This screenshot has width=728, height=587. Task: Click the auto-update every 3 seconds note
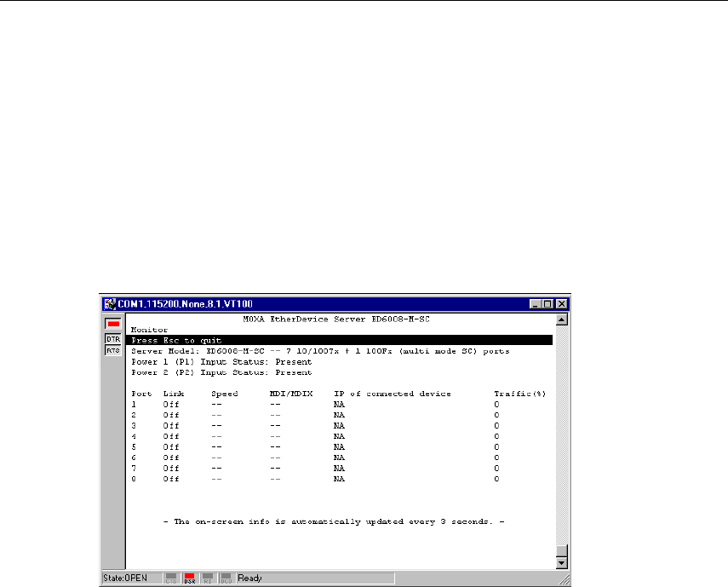pos(334,522)
